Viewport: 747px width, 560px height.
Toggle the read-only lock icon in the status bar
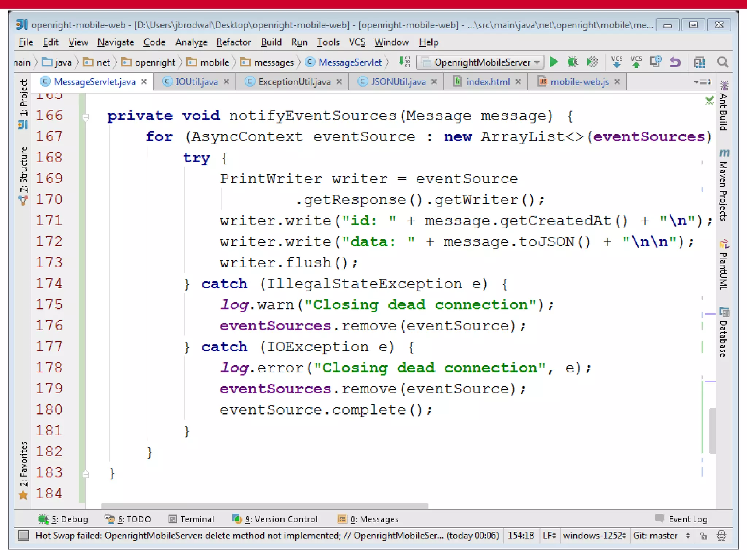pos(704,536)
